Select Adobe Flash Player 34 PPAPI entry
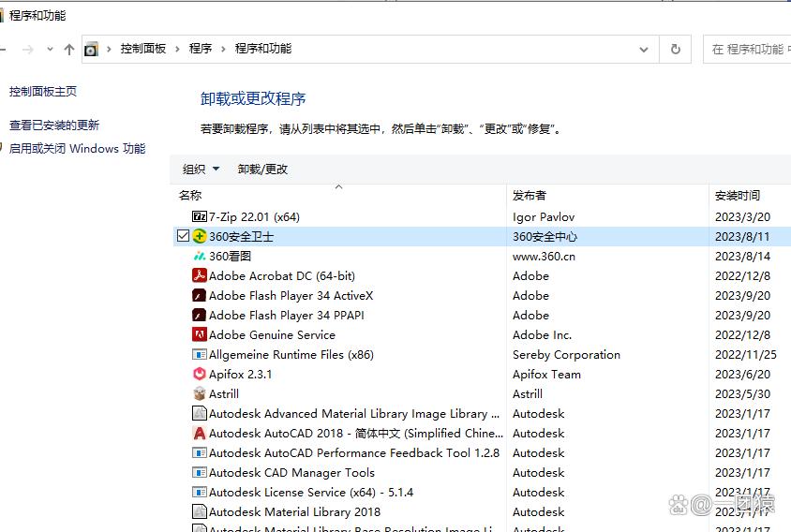This screenshot has height=532, width=791. pos(287,315)
